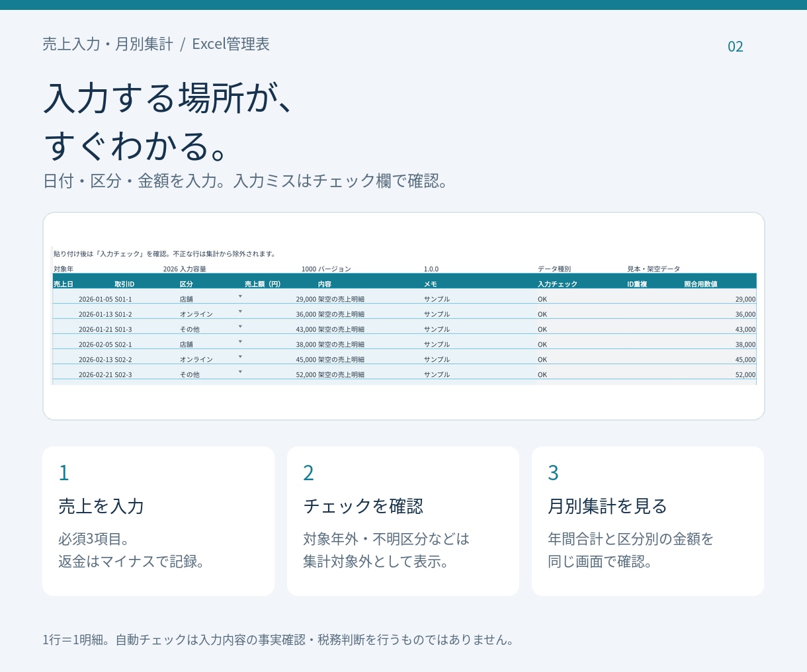
Task: Select the 売上額 cell 29,000 in row S01-1
Action: pos(306,300)
